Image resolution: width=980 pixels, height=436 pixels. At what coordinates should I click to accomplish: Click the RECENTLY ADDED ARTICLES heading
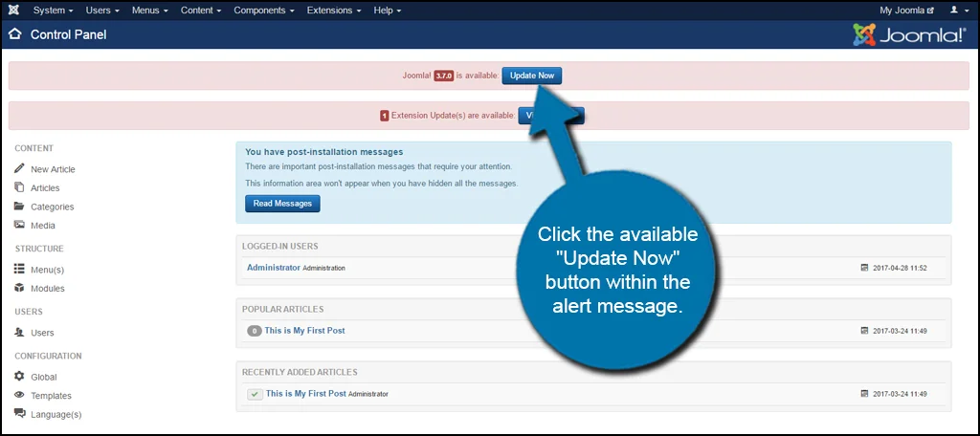click(300, 372)
